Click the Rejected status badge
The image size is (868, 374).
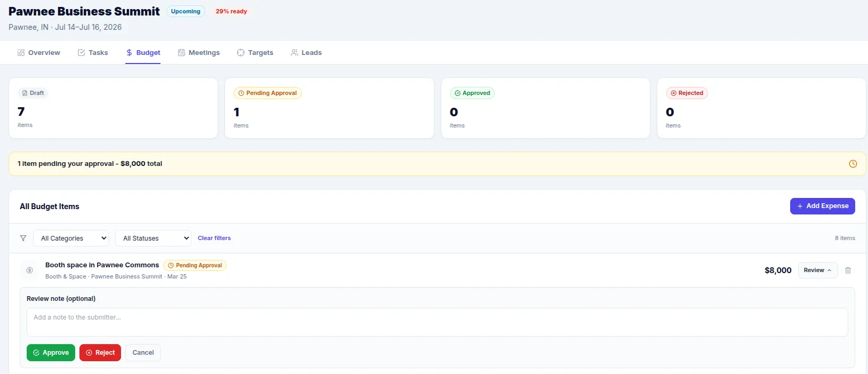click(x=687, y=93)
